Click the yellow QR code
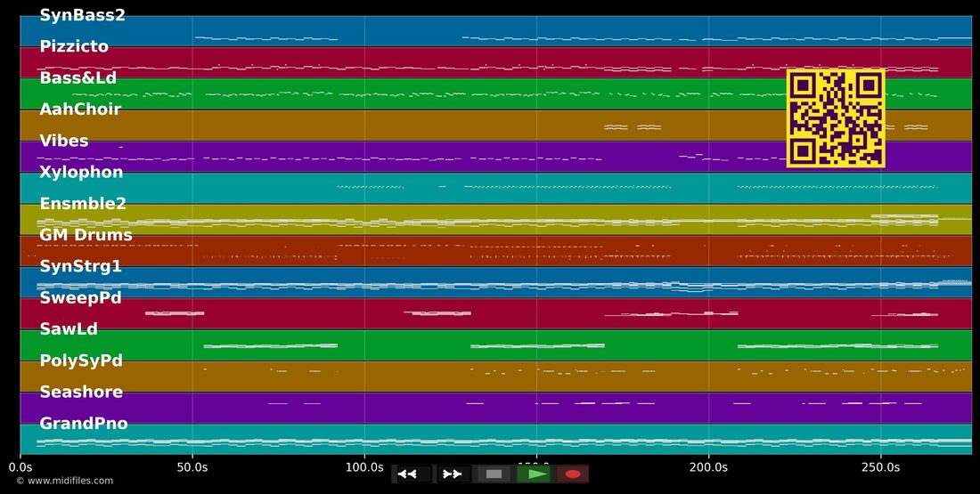This screenshot has width=980, height=494. tap(836, 118)
